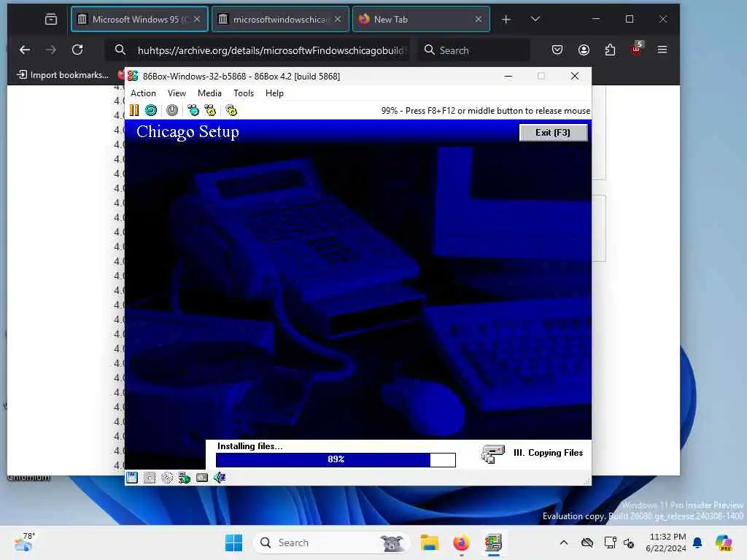Click uBlock extension icon with badge

636,49
